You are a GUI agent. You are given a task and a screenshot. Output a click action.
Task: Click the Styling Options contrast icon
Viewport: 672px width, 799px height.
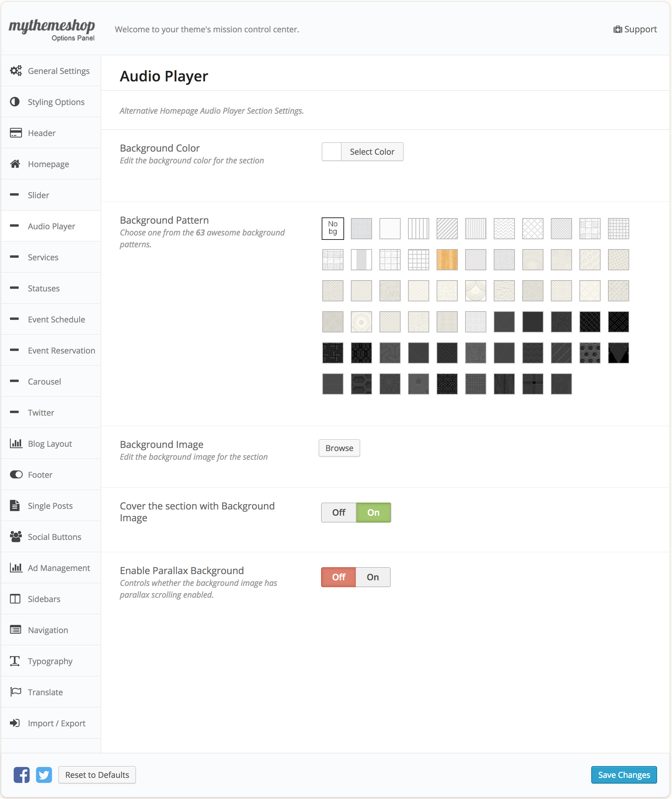[15, 102]
